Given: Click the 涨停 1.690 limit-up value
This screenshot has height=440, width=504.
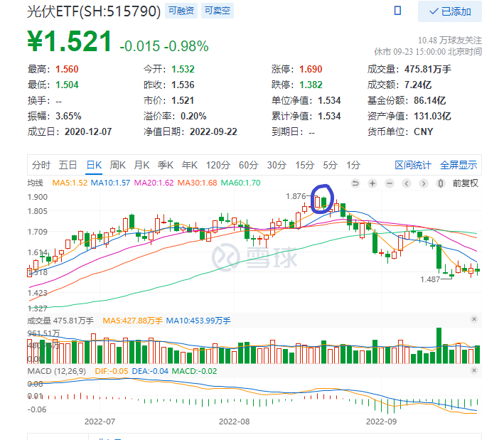Looking at the screenshot, I should coord(311,69).
